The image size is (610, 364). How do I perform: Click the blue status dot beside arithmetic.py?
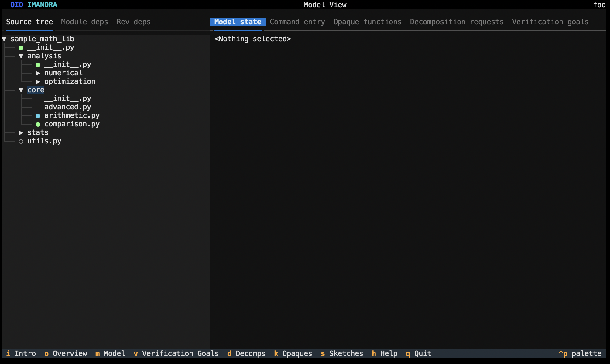tap(38, 115)
